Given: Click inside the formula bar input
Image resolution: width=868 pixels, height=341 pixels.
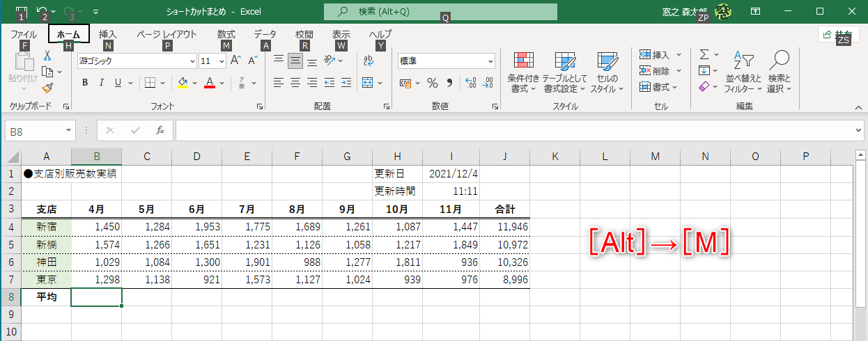Looking at the screenshot, I should coord(513,130).
